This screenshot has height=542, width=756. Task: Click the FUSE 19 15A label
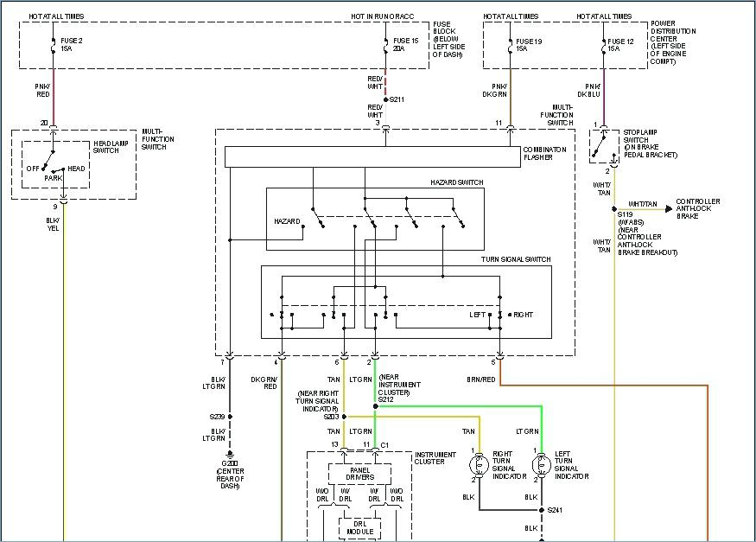pos(529,45)
